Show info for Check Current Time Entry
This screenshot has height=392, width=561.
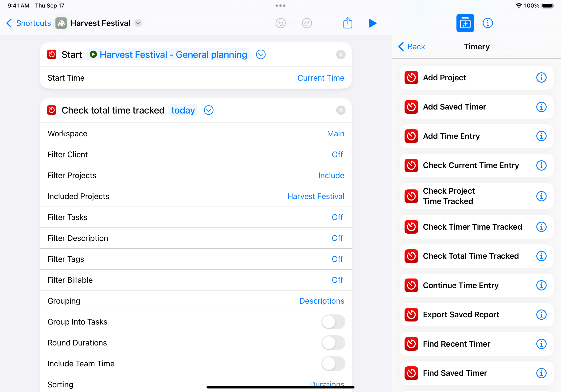(541, 165)
